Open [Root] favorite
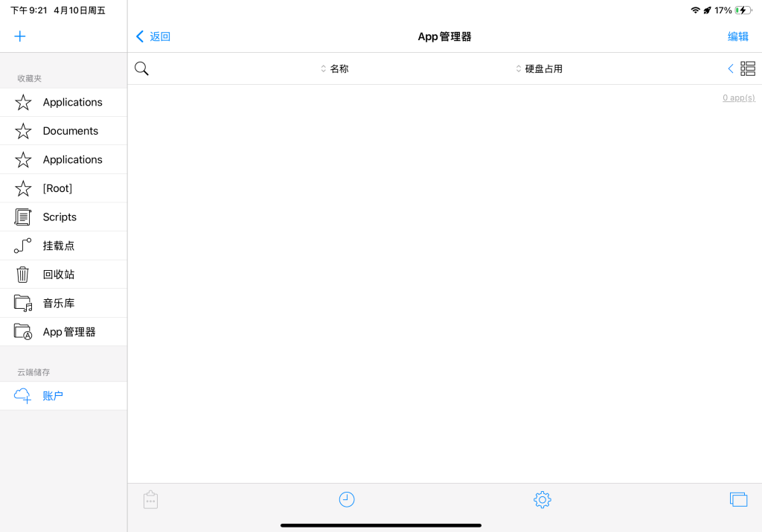762x532 pixels. (x=64, y=188)
